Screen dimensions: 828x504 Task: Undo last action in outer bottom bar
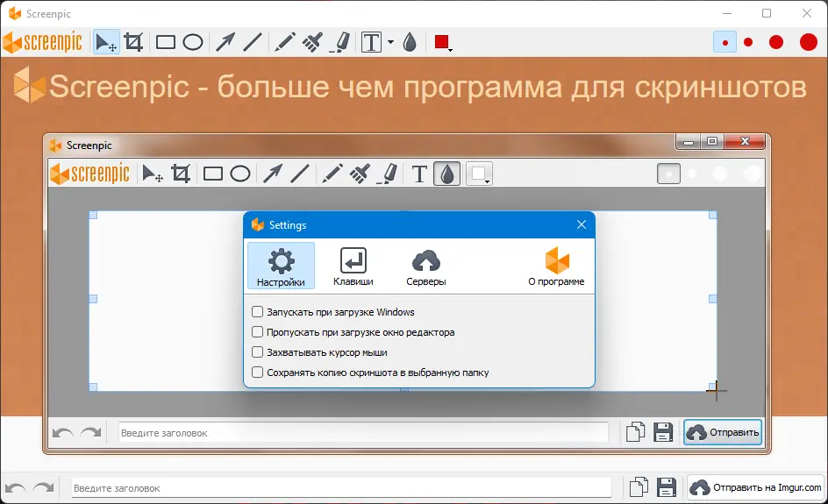[15, 488]
